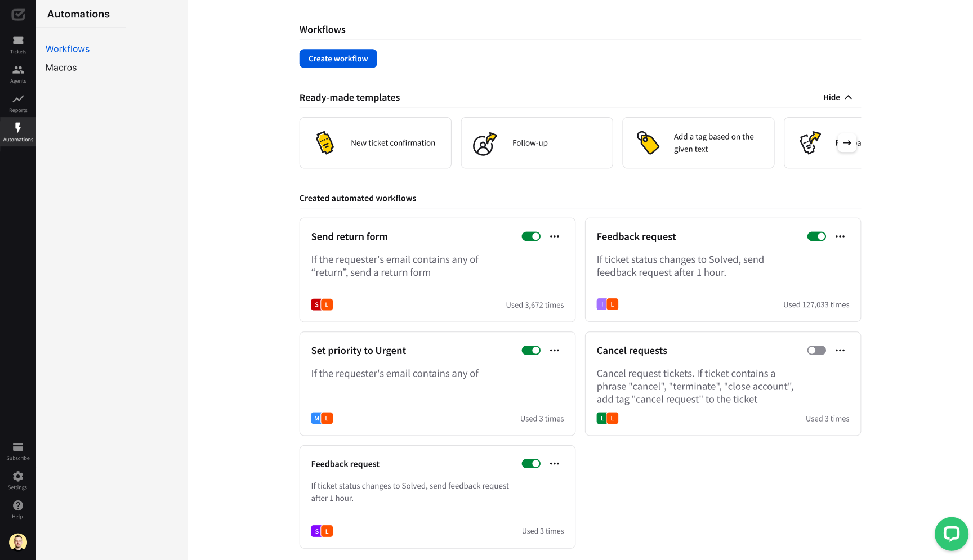Viewport: 973px width, 560px height.
Task: Select Macros in the Automations menu
Action: pyautogui.click(x=61, y=68)
